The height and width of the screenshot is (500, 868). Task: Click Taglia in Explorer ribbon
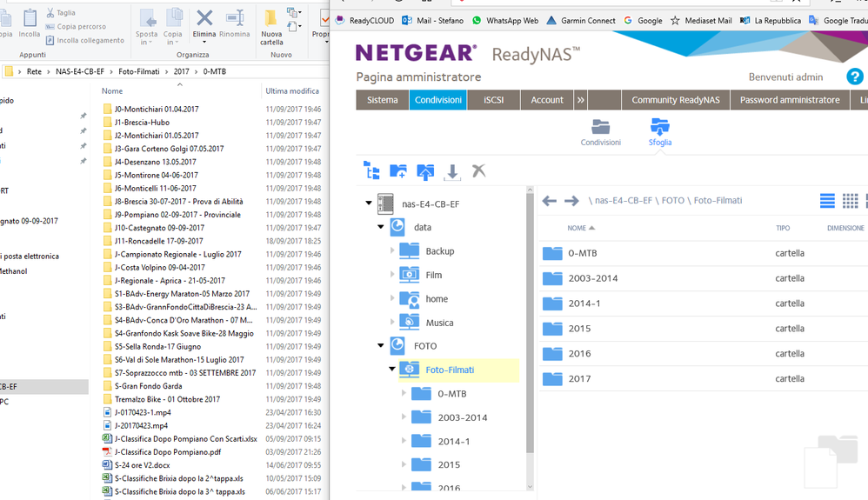[61, 13]
